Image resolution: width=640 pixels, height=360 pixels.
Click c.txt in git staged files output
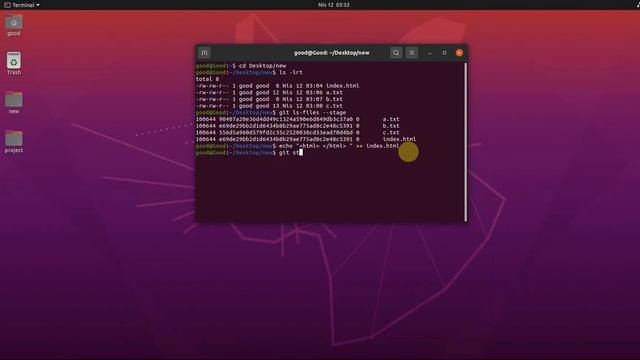391,133
